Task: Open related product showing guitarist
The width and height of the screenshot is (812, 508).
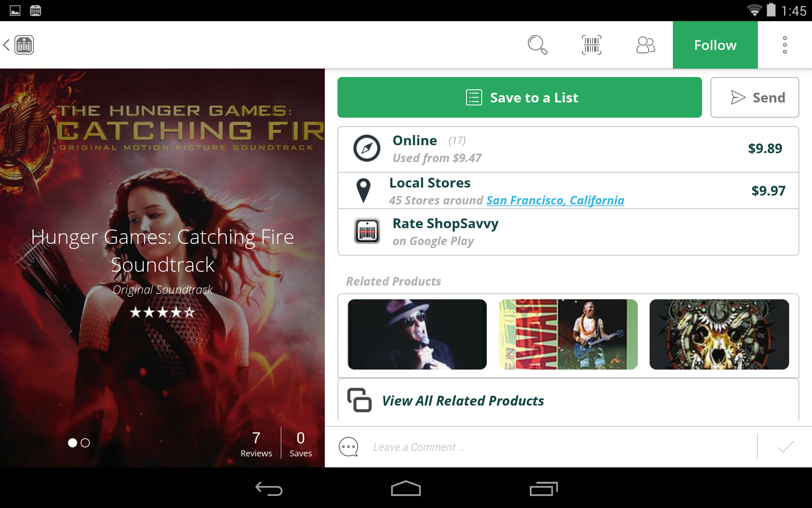Action: (568, 334)
